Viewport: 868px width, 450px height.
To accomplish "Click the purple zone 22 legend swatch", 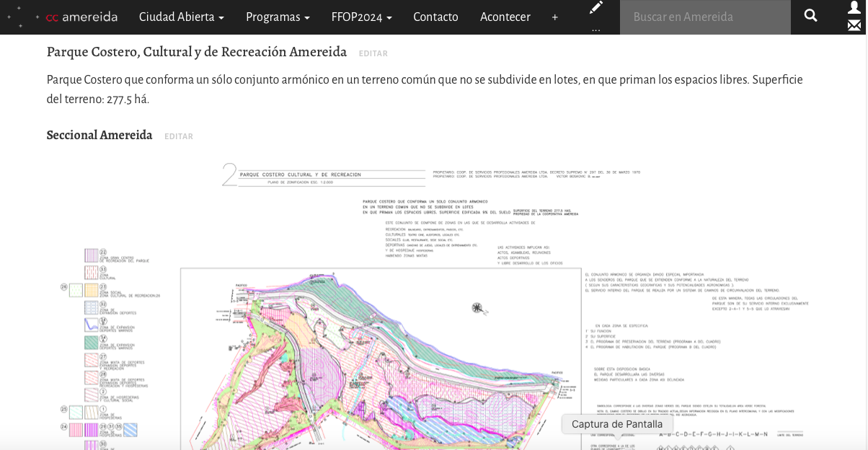I will point(91,255).
